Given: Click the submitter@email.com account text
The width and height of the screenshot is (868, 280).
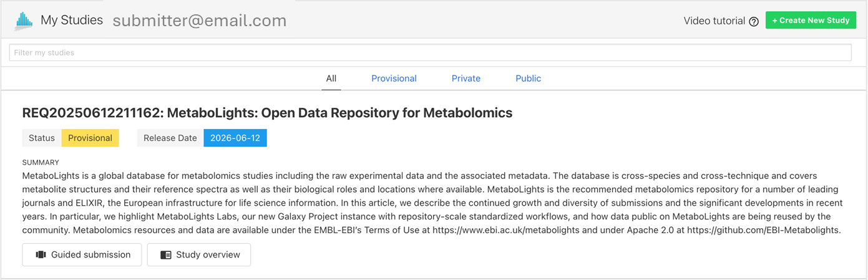Looking at the screenshot, I should click(200, 21).
